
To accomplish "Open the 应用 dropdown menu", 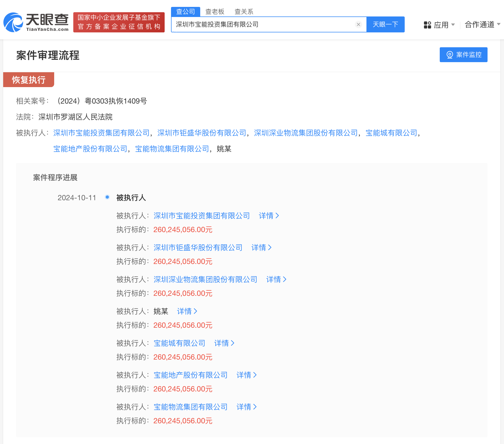I will 439,25.
